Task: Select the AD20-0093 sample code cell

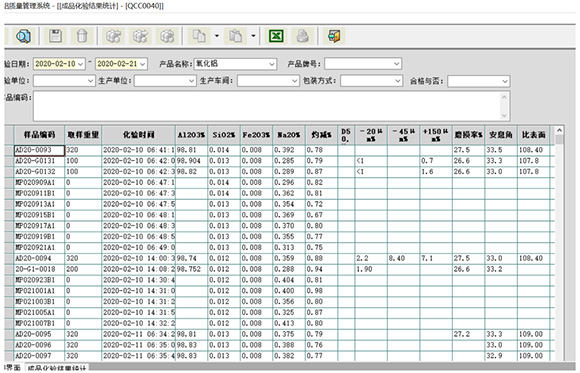Action: pos(39,150)
